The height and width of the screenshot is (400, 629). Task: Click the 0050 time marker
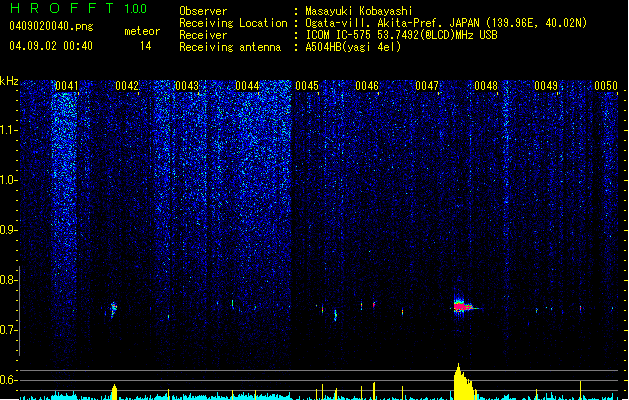[x=606, y=86]
